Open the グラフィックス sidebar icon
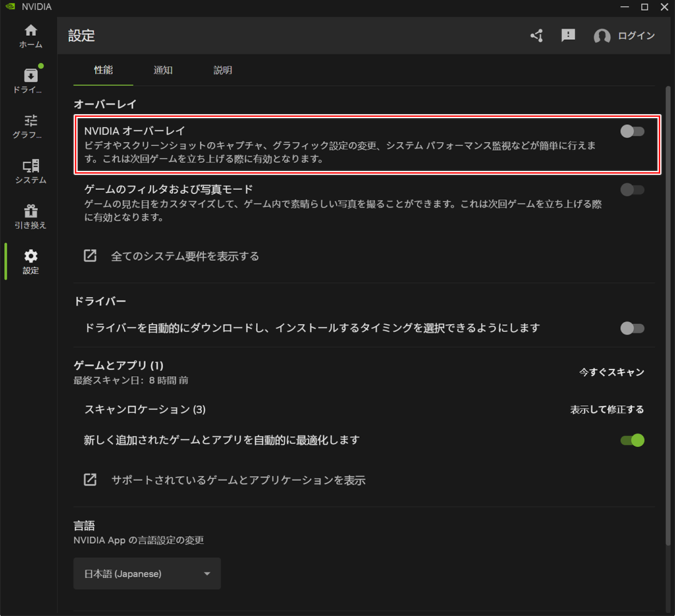Image resolution: width=675 pixels, height=616 pixels. [30, 120]
